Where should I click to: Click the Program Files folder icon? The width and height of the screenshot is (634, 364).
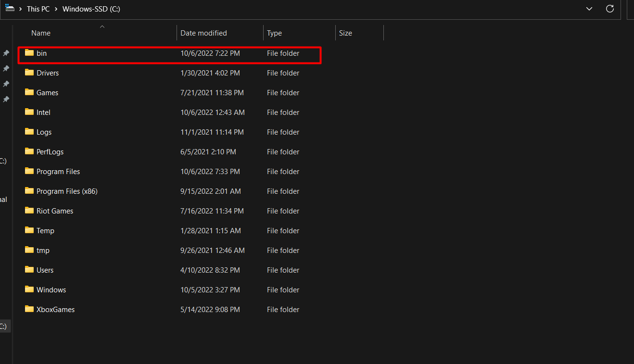29,171
